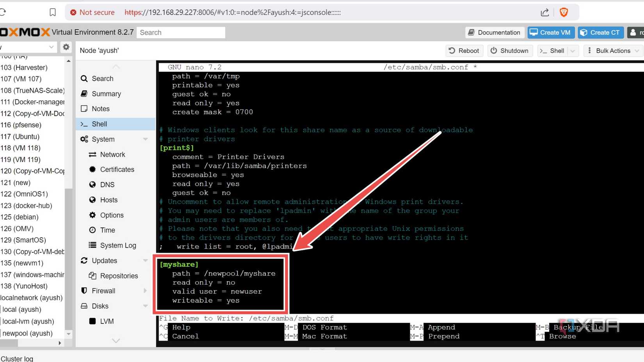Click the browser address URL

[x=233, y=12]
